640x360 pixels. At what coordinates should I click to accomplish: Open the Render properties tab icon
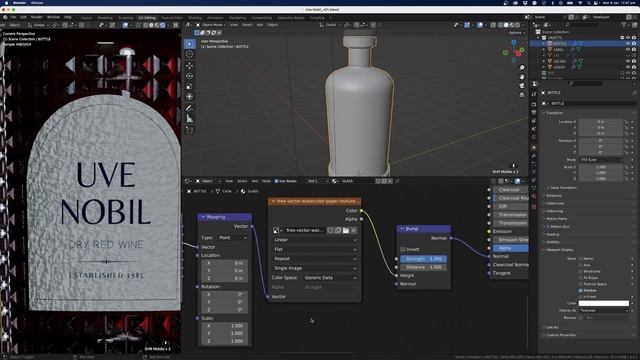pyautogui.click(x=534, y=104)
